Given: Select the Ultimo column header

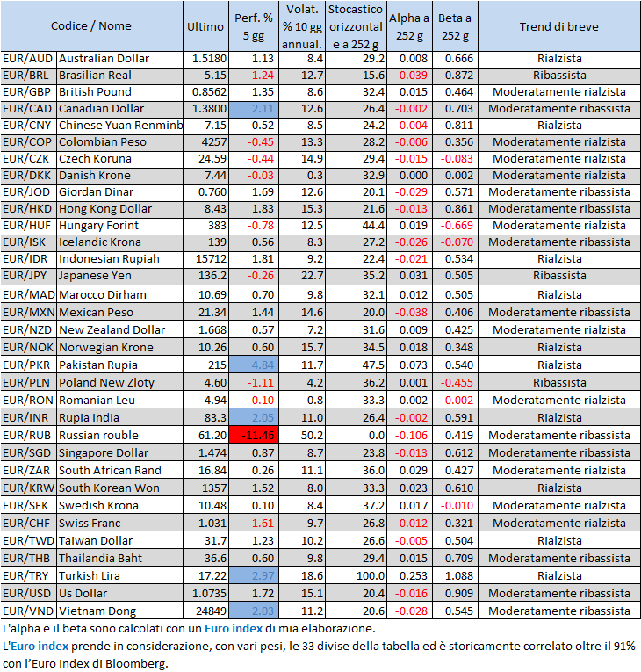Looking at the screenshot, I should (x=205, y=26).
